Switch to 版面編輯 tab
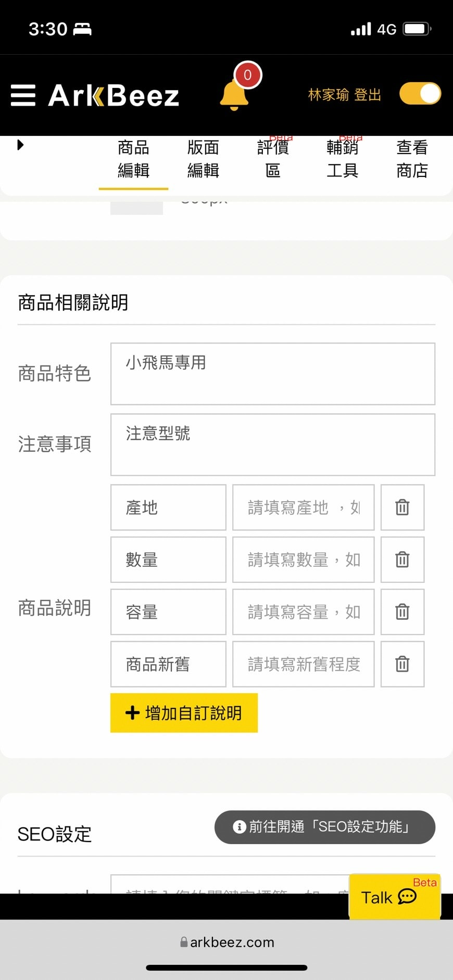Screen dimensions: 453x980 tap(203, 159)
